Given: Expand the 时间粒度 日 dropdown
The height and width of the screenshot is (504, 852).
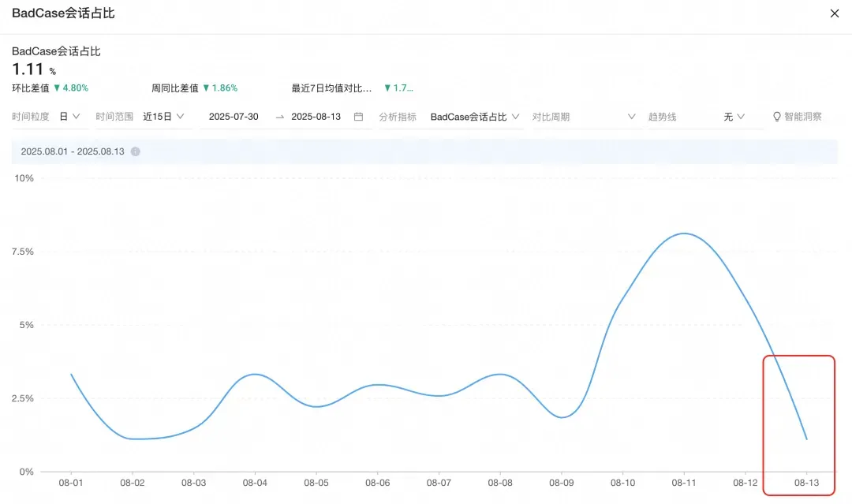Looking at the screenshot, I should pos(70,117).
